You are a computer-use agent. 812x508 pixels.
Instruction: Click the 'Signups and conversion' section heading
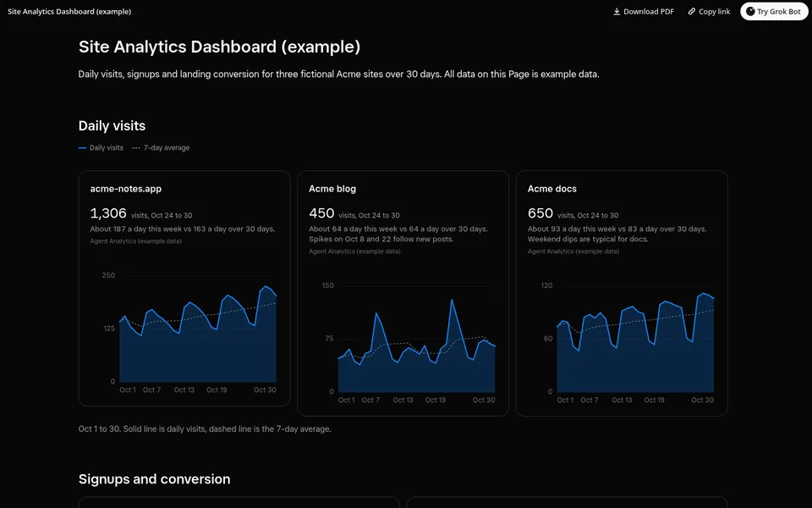pyautogui.click(x=154, y=479)
